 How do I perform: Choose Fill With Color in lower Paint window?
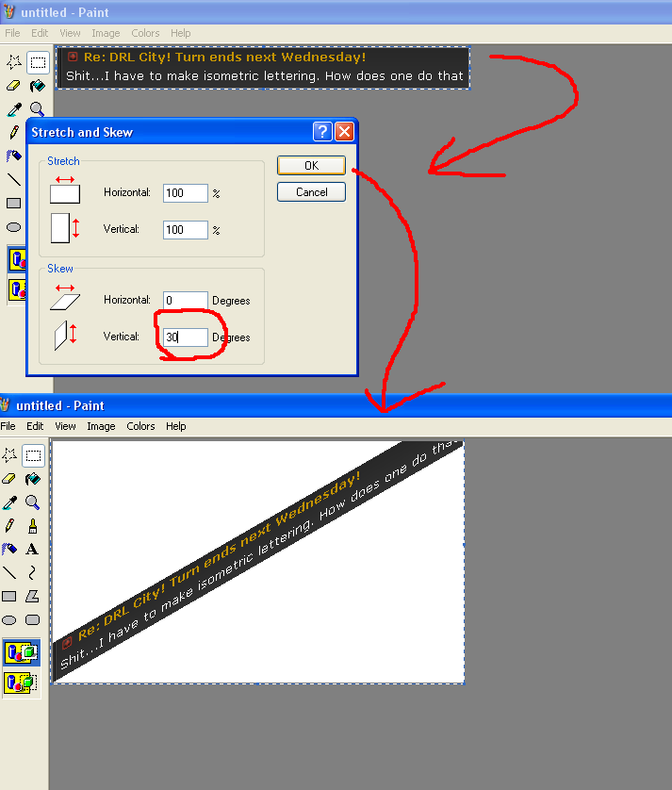coord(33,478)
